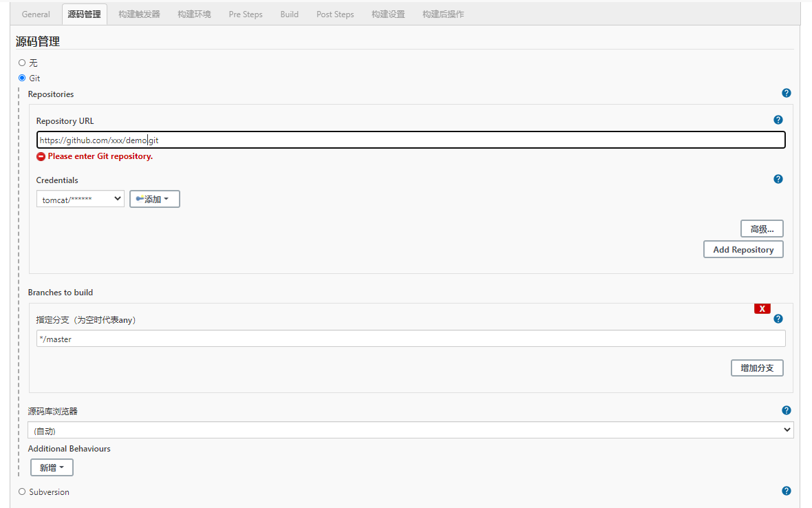Go to the 构建触发器 tab
Viewport: 812px width, 508px height.
coord(139,14)
